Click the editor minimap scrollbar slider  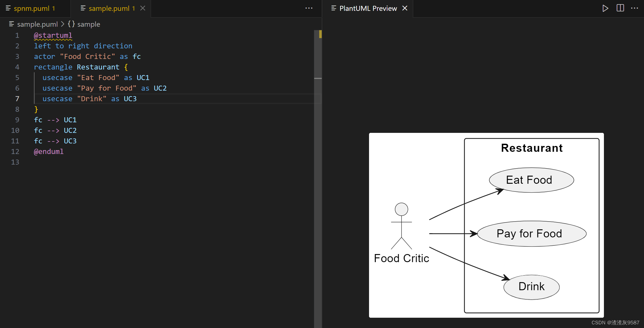click(x=318, y=54)
